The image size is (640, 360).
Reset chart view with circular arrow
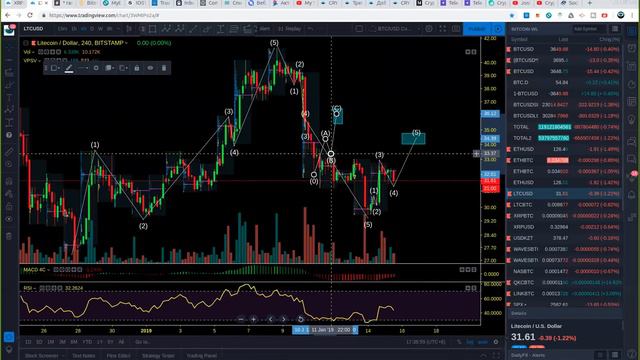[300, 319]
